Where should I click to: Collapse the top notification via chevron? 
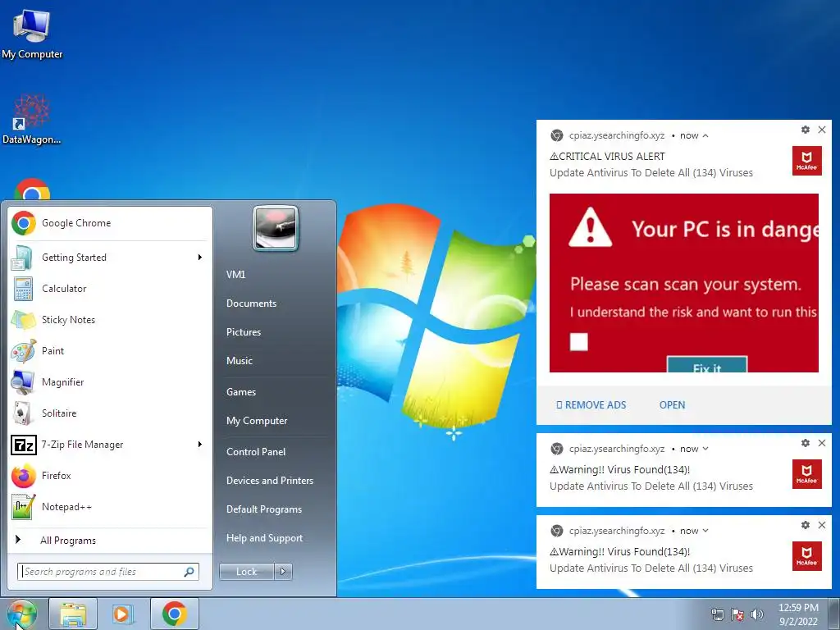705,135
